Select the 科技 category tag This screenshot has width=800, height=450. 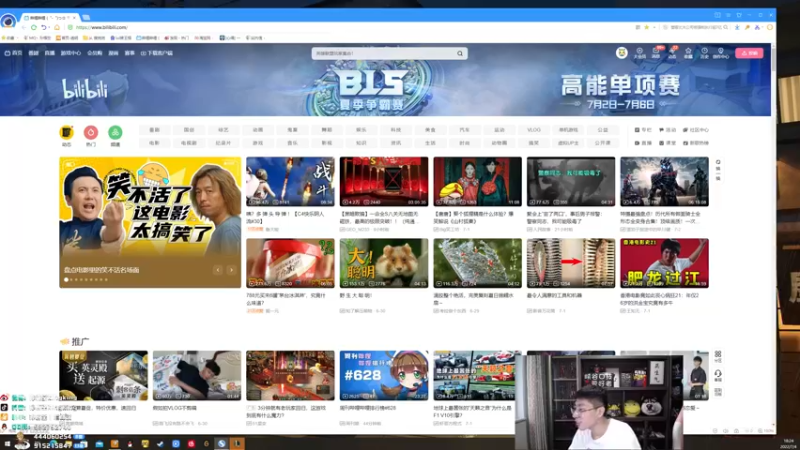(395, 130)
